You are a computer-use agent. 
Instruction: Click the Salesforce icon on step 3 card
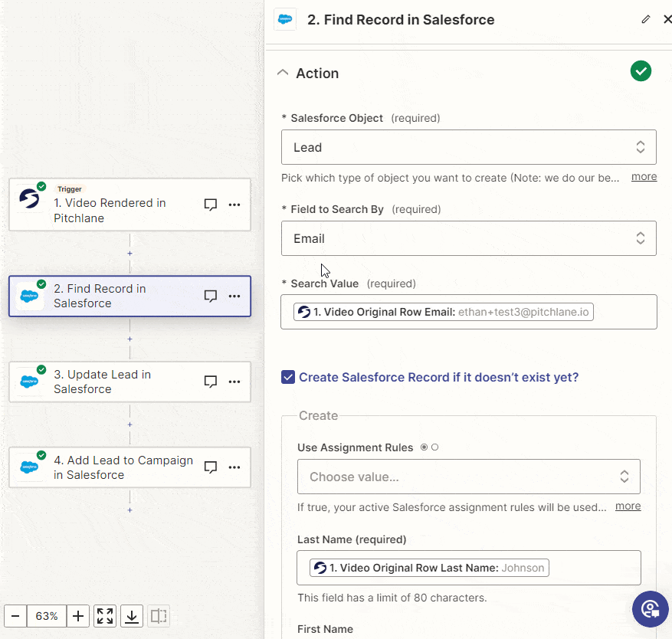point(29,382)
